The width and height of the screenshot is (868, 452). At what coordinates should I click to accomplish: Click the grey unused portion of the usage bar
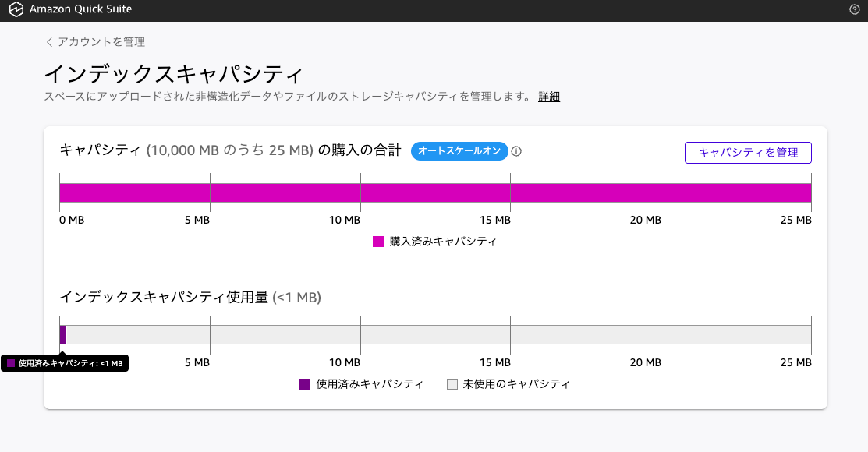tap(437, 334)
